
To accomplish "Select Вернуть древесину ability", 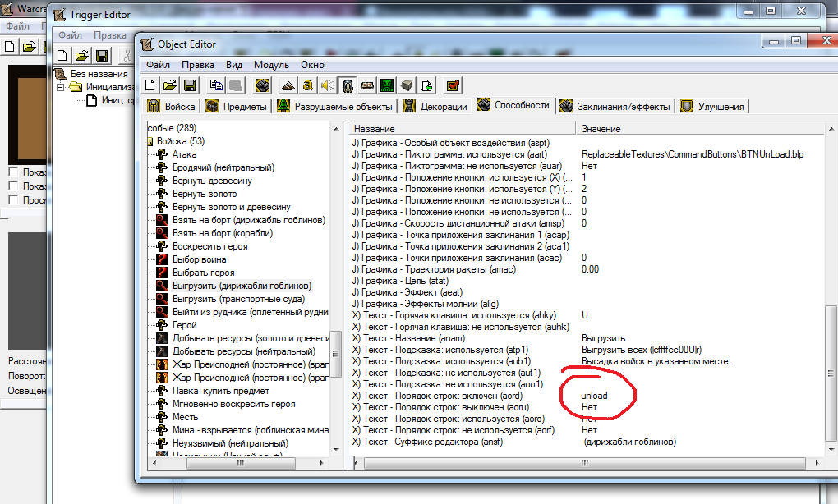I will point(212,181).
